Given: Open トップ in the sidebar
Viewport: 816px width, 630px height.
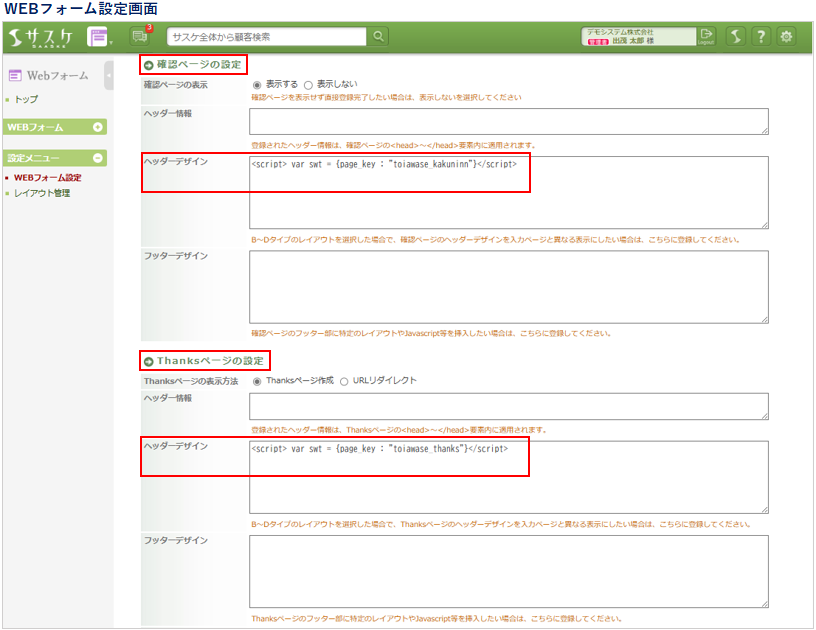Looking at the screenshot, I should pyautogui.click(x=26, y=99).
